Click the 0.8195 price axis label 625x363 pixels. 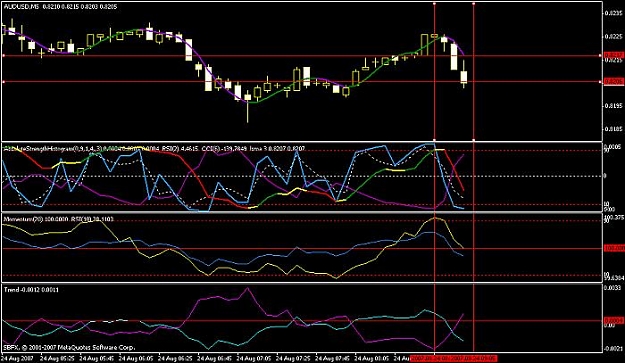(x=613, y=106)
